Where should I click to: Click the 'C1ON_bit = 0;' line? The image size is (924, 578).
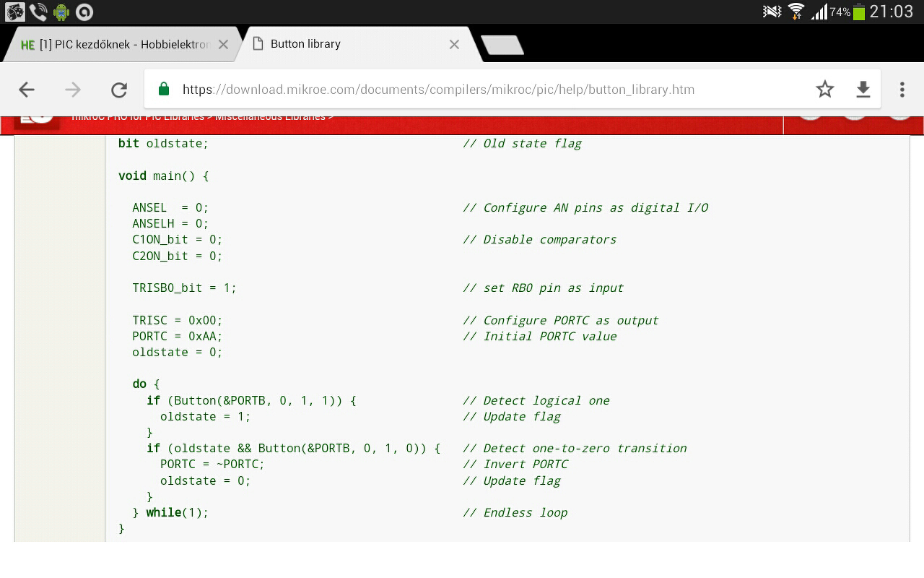178,239
